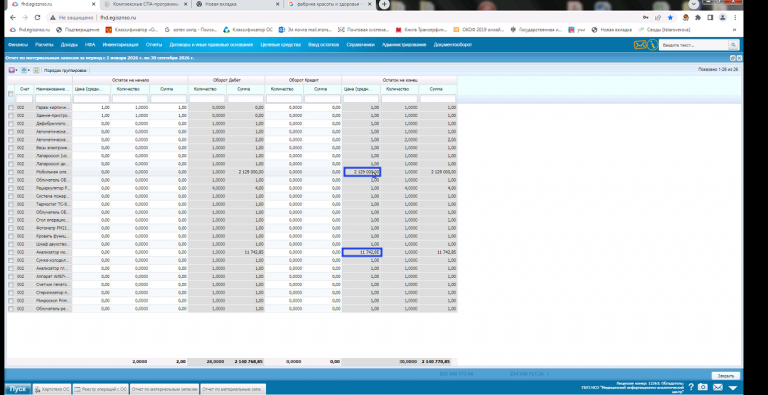Open the browser profile avatar icon
The width and height of the screenshot is (768, 395).
click(722, 18)
